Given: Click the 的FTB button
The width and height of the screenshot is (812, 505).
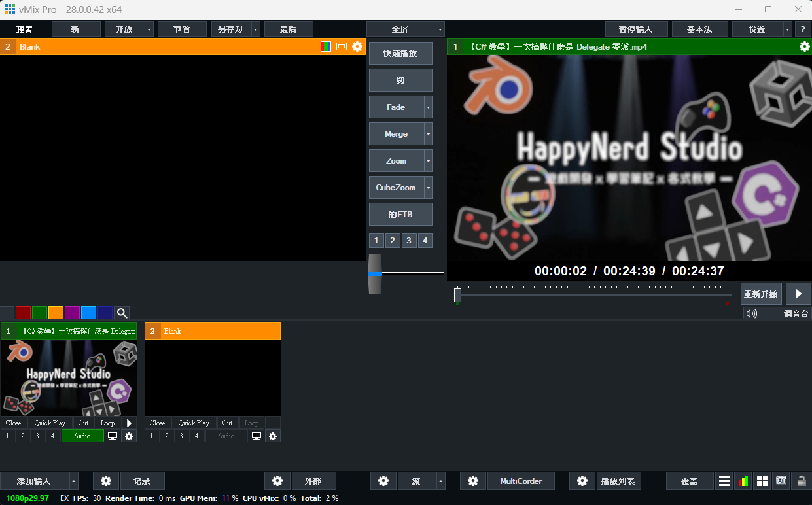Looking at the screenshot, I should pyautogui.click(x=400, y=215).
